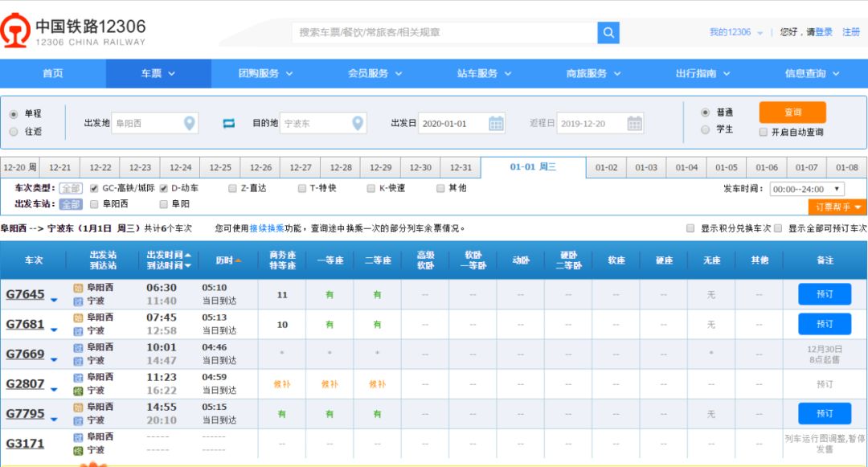Click the blue search magnifier icon
The width and height of the screenshot is (868, 467).
tap(608, 32)
